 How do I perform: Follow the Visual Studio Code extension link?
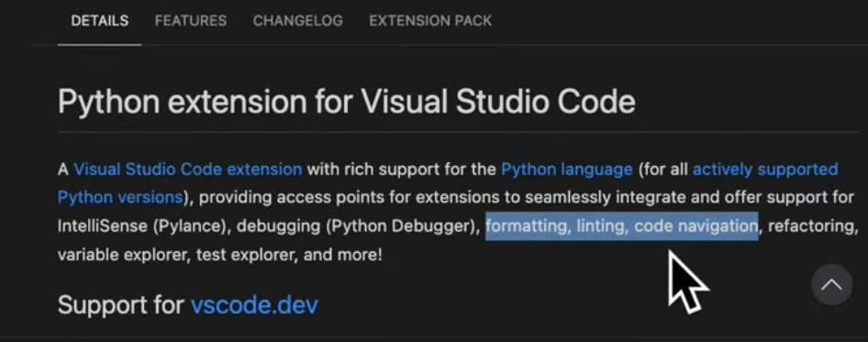[188, 169]
